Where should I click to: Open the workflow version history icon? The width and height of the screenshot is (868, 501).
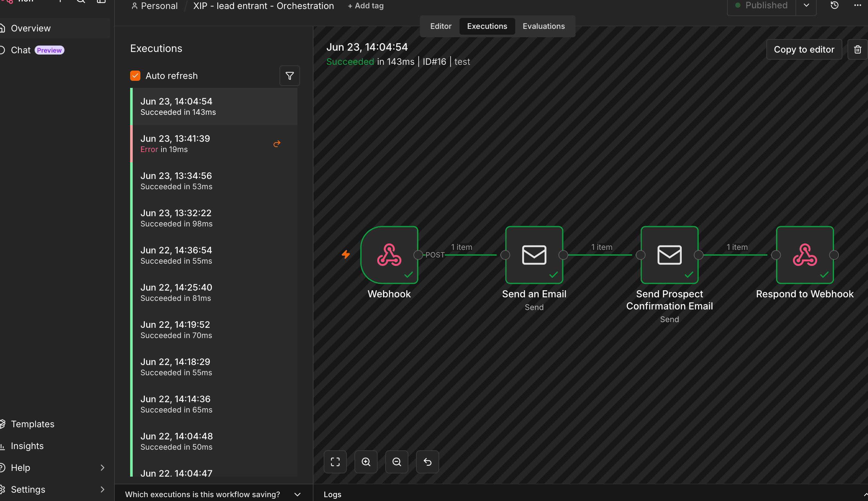click(x=834, y=5)
